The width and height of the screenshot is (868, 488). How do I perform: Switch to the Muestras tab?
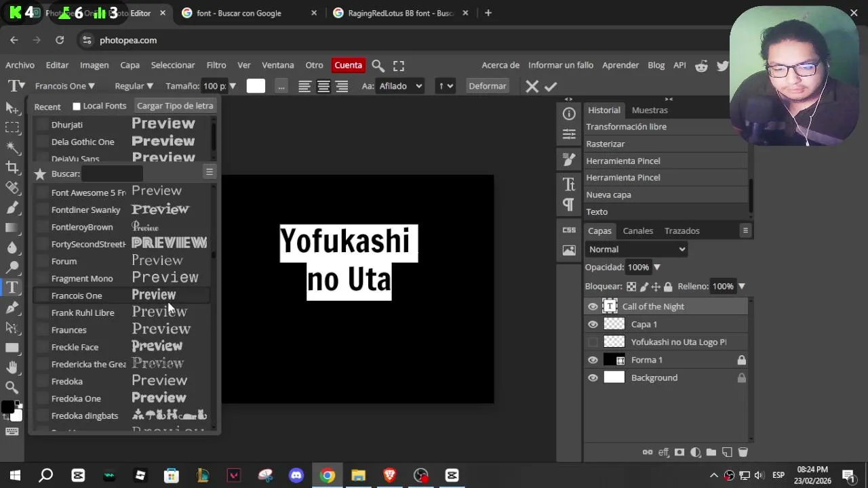(x=650, y=110)
